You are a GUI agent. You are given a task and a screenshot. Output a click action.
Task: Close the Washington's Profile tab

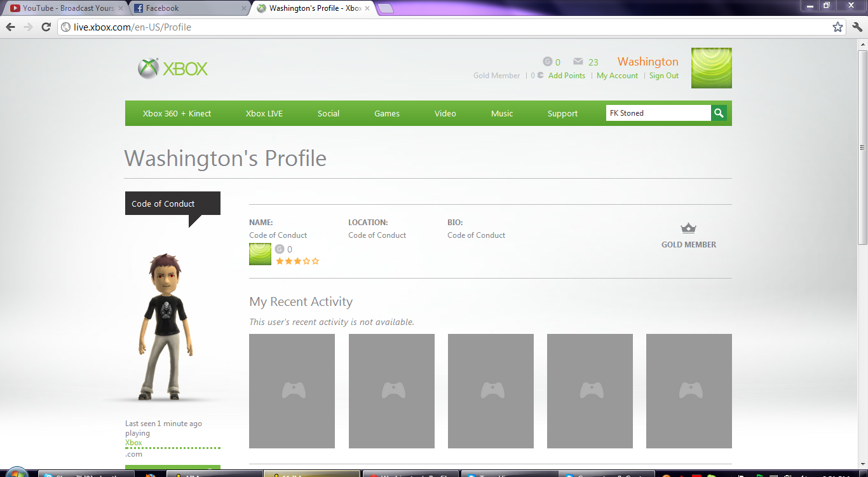[x=367, y=8]
